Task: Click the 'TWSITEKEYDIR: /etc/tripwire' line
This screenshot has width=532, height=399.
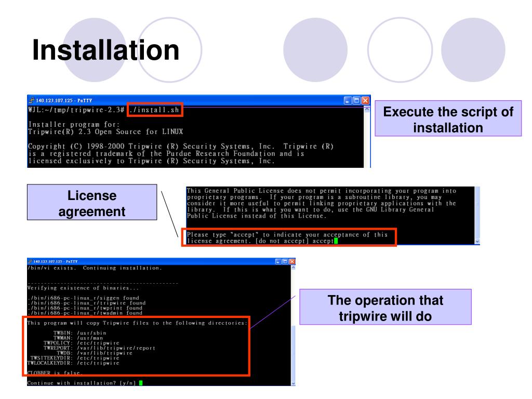Action: pos(75,358)
